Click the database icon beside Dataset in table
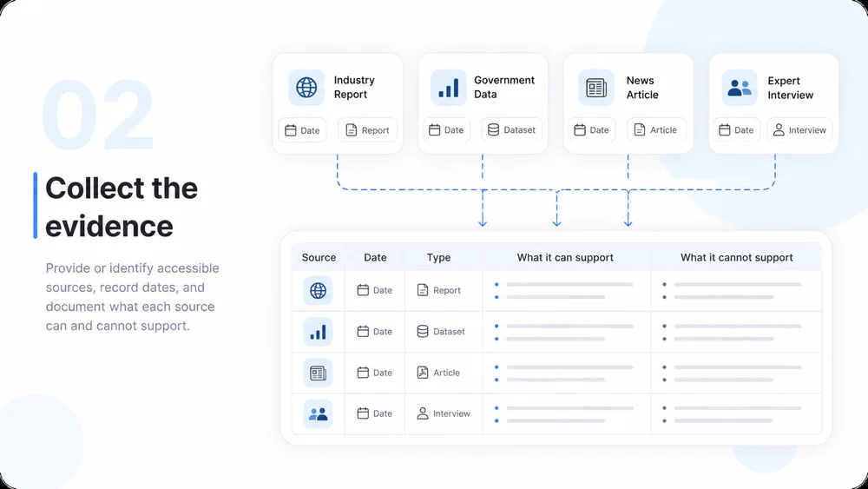 pyautogui.click(x=423, y=332)
